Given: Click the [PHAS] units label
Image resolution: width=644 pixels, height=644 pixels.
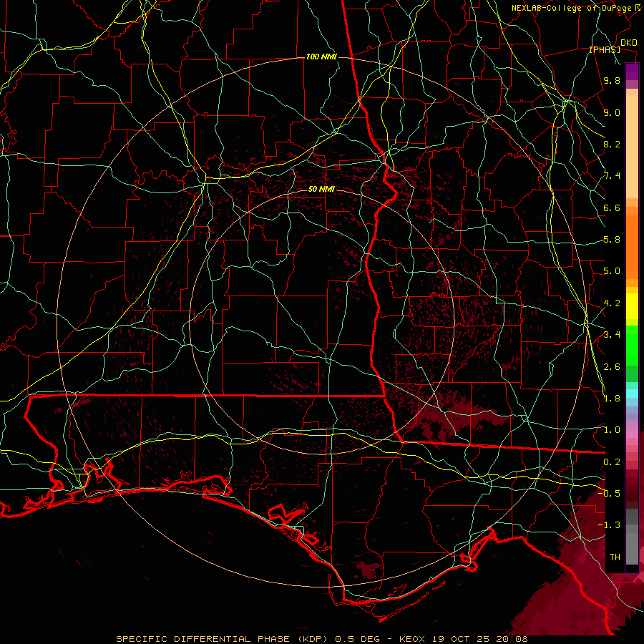Looking at the screenshot, I should point(605,50).
